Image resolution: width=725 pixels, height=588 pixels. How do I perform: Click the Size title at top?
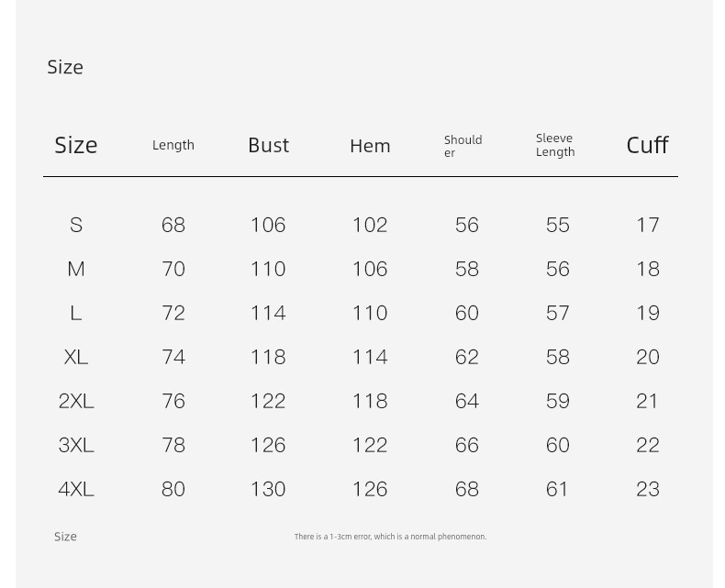tap(65, 68)
